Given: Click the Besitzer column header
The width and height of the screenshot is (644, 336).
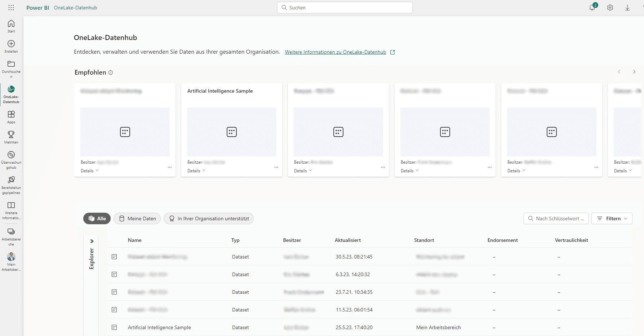Looking at the screenshot, I should pyautogui.click(x=292, y=240).
